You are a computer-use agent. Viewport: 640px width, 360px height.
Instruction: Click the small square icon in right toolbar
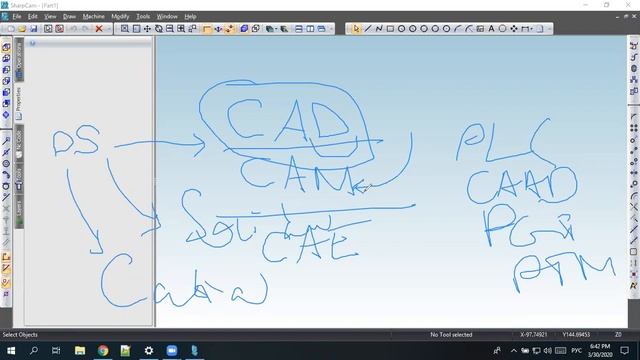pyautogui.click(x=634, y=252)
